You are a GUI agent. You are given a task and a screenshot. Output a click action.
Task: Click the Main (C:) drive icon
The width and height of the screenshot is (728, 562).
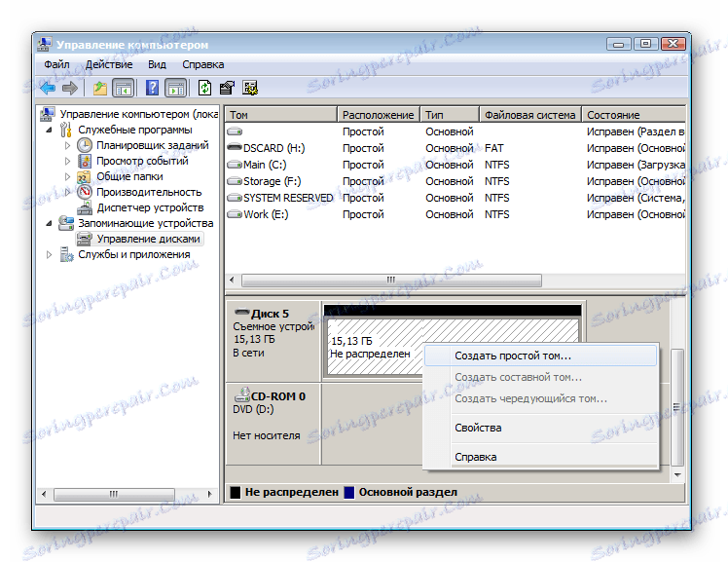click(235, 165)
